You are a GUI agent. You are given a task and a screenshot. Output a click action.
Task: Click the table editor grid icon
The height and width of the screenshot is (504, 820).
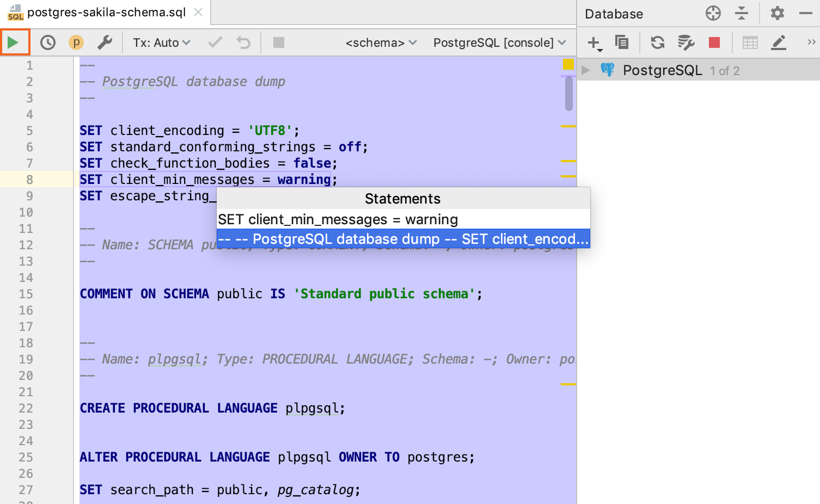point(750,42)
